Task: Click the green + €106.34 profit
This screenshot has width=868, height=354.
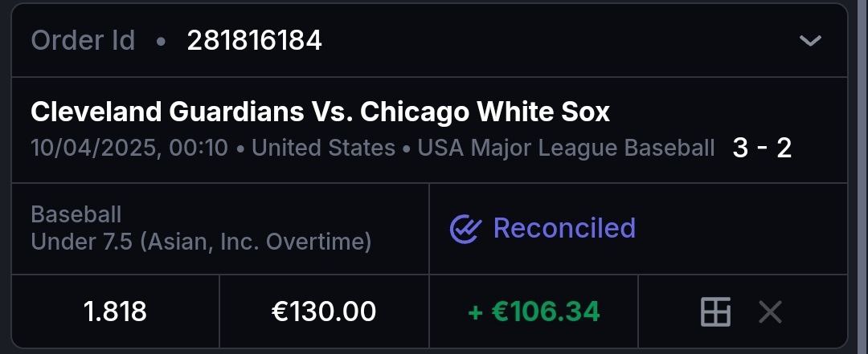Action: click(534, 311)
